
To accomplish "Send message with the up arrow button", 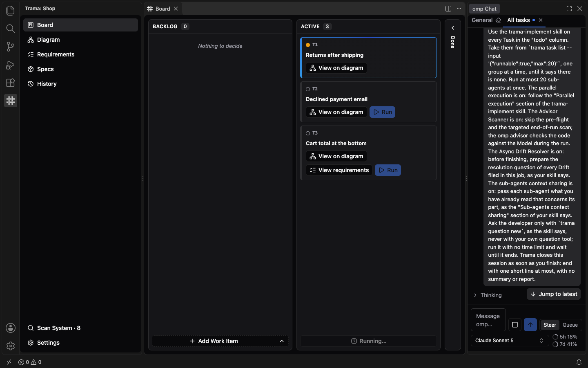I will point(530,325).
